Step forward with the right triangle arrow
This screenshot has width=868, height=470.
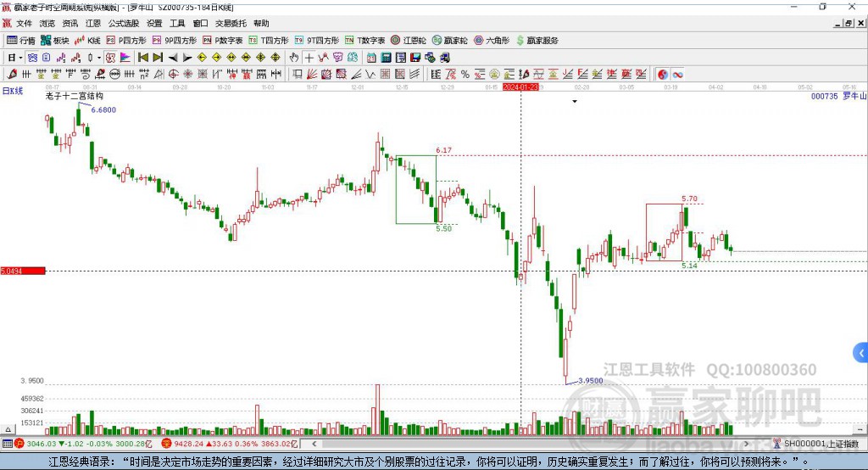pos(187,58)
